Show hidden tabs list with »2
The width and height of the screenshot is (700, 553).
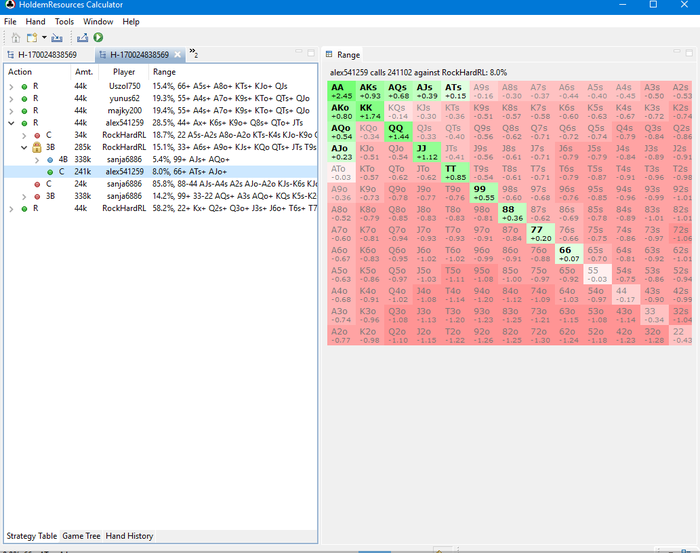click(193, 53)
